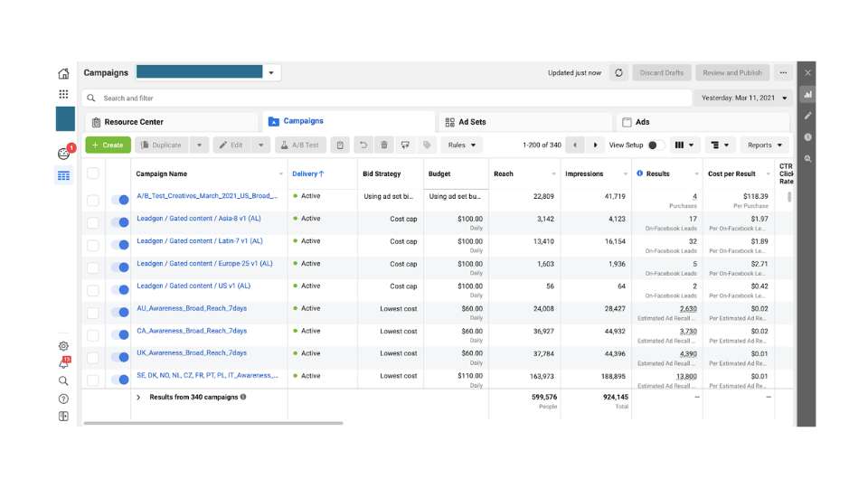Screen dimensions: 868x488
Task: Click the tag label icon in toolbar
Action: pyautogui.click(x=427, y=145)
